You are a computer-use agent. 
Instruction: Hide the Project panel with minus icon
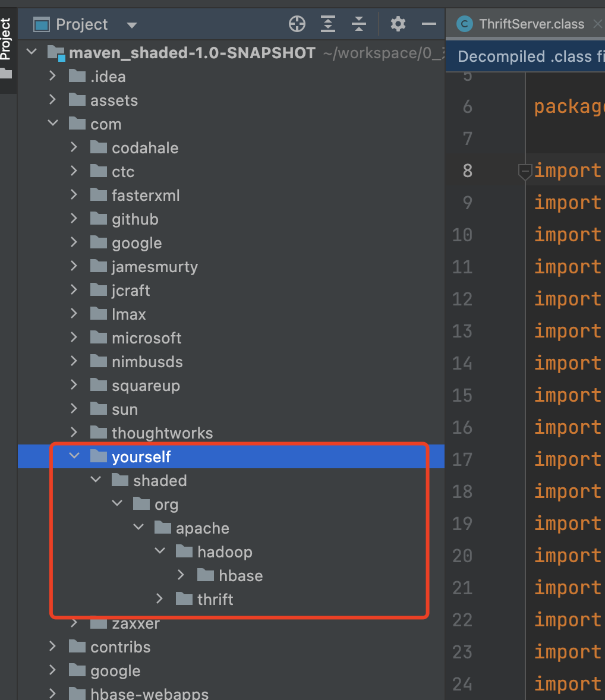[x=428, y=24]
